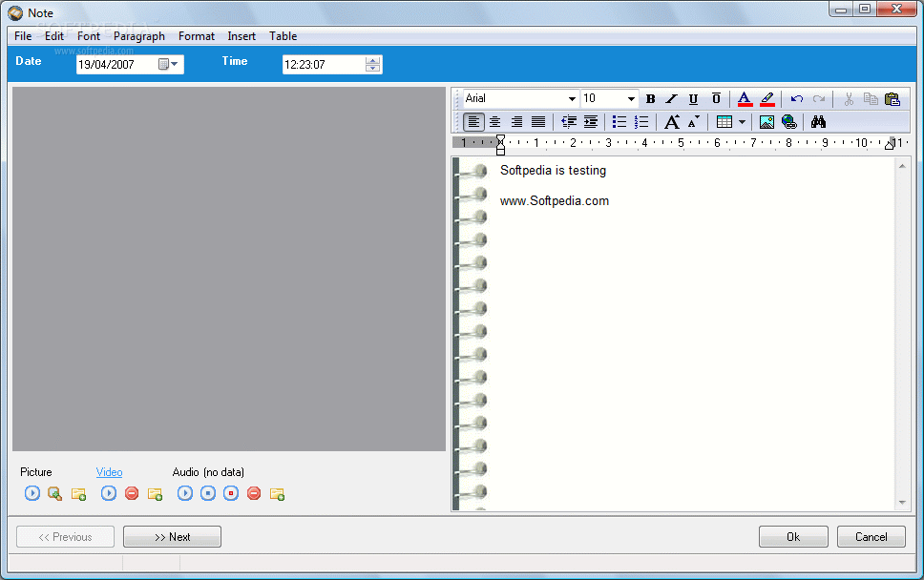Image resolution: width=924 pixels, height=580 pixels.
Task: Click the copy icon in the toolbar
Action: coord(871,99)
